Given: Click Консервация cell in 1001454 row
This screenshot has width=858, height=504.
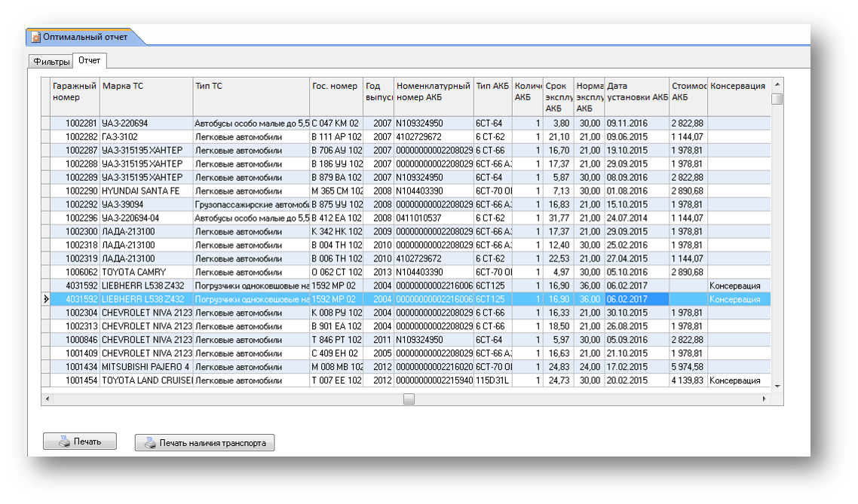Looking at the screenshot, I should tap(740, 380).
